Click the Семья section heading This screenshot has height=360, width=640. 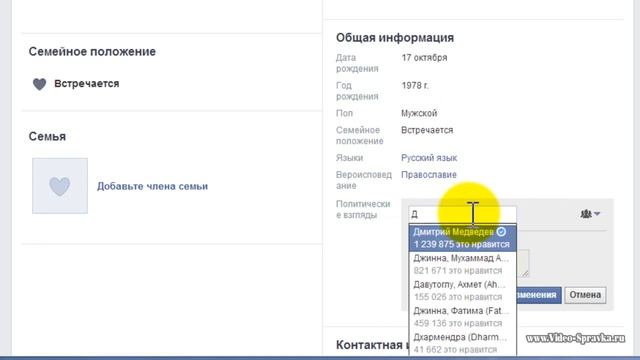47,136
